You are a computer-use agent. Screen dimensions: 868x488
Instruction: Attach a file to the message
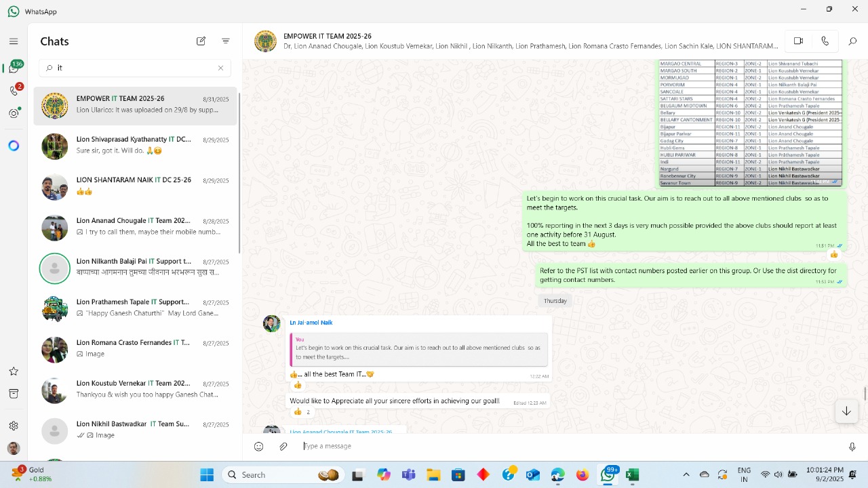(x=283, y=446)
